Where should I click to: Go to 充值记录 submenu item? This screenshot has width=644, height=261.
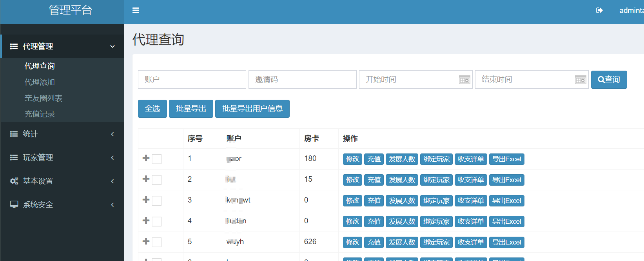40,114
